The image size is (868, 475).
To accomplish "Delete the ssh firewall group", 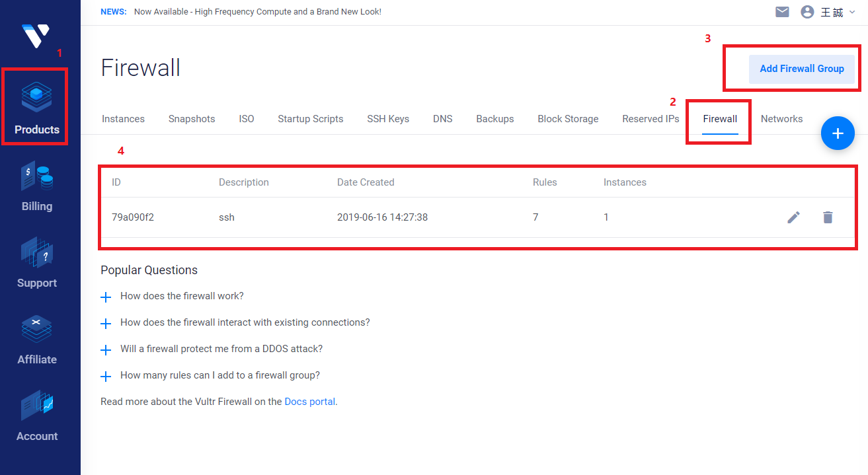I will pyautogui.click(x=828, y=217).
